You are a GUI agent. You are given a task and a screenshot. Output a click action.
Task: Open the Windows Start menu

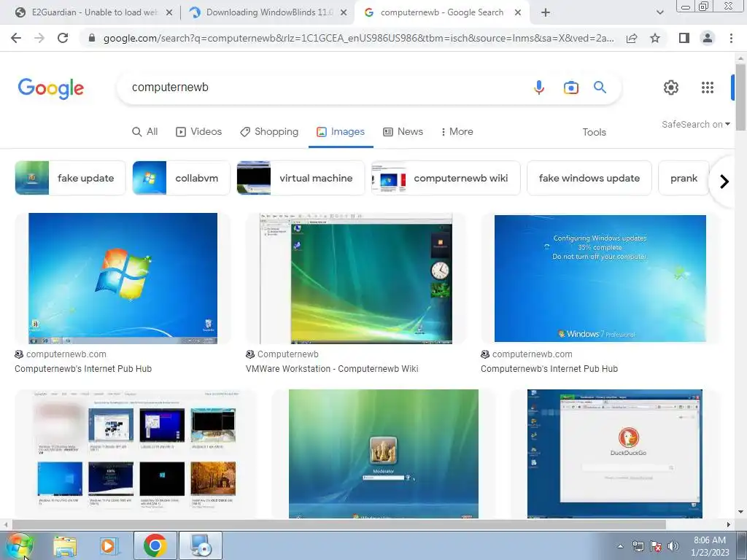pyautogui.click(x=20, y=545)
